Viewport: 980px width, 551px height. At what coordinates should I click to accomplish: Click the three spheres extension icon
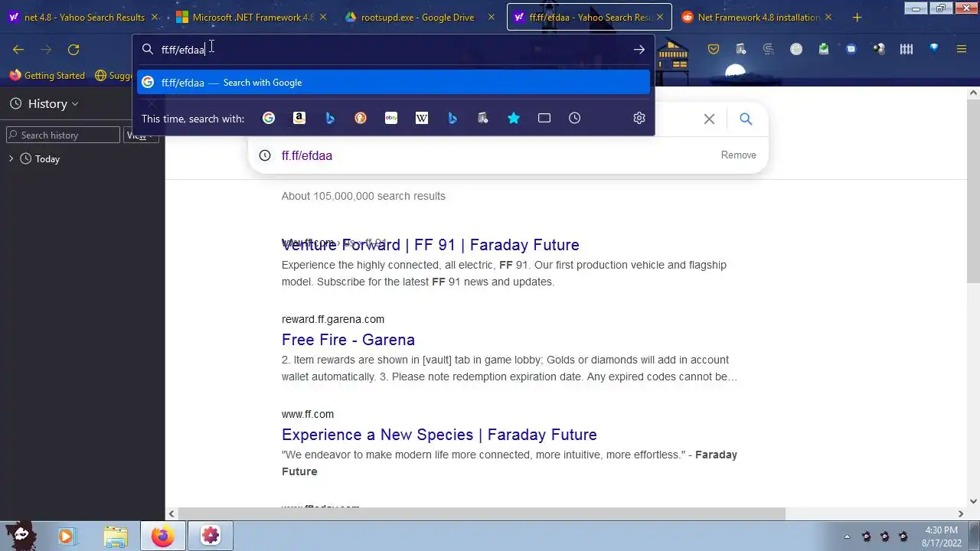(879, 50)
